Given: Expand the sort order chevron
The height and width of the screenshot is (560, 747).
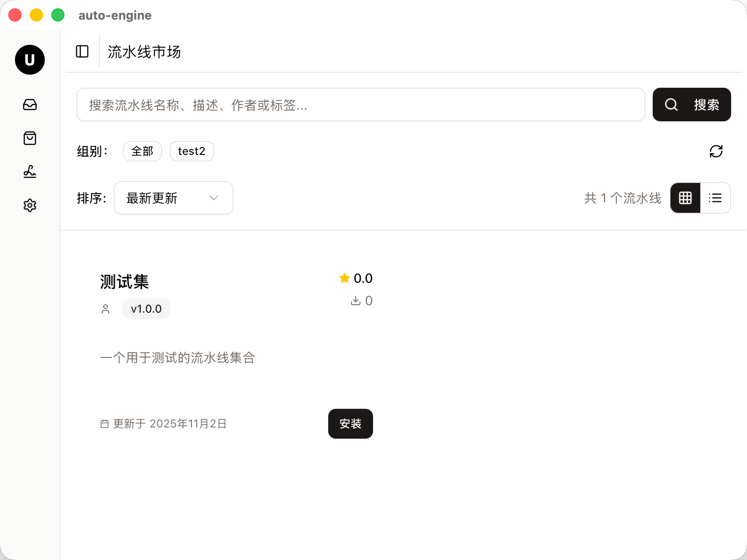Looking at the screenshot, I should pos(214,198).
